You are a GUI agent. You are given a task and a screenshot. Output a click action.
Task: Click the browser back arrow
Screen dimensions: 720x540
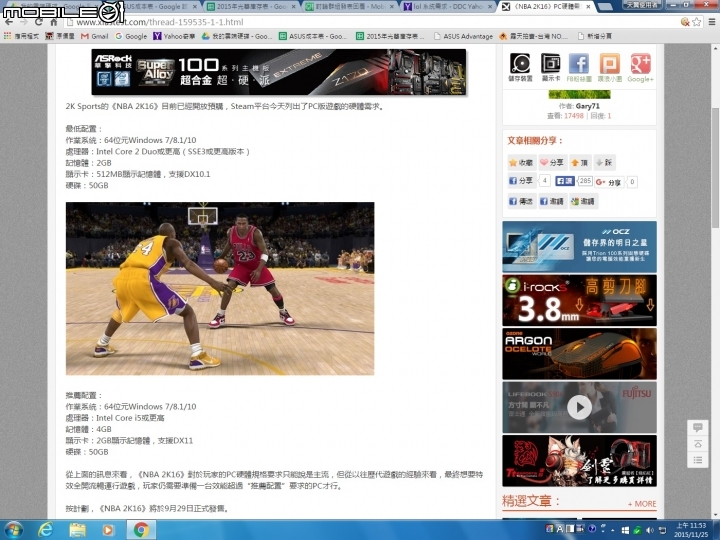tap(9, 22)
